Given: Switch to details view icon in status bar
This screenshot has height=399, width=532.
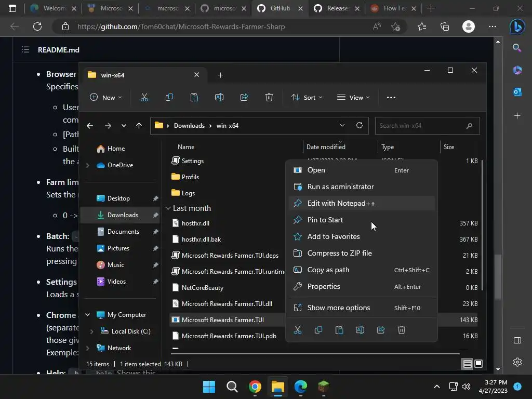Looking at the screenshot, I should point(467,364).
